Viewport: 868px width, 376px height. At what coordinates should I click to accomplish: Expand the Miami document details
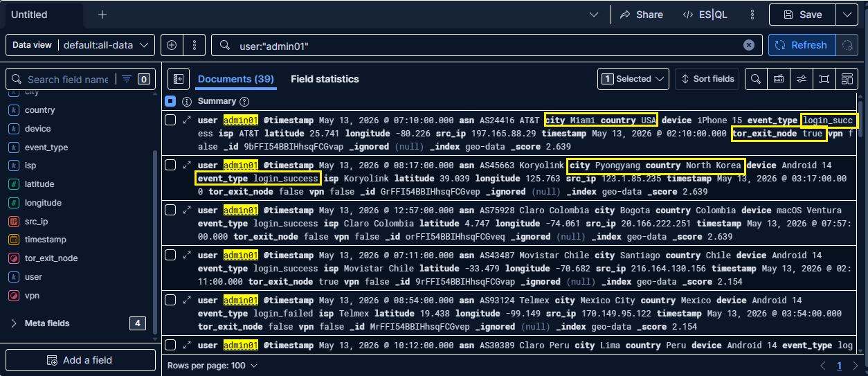point(187,120)
